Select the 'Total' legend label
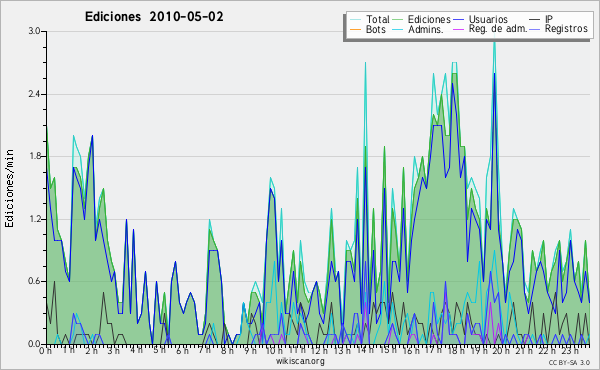 pos(378,19)
